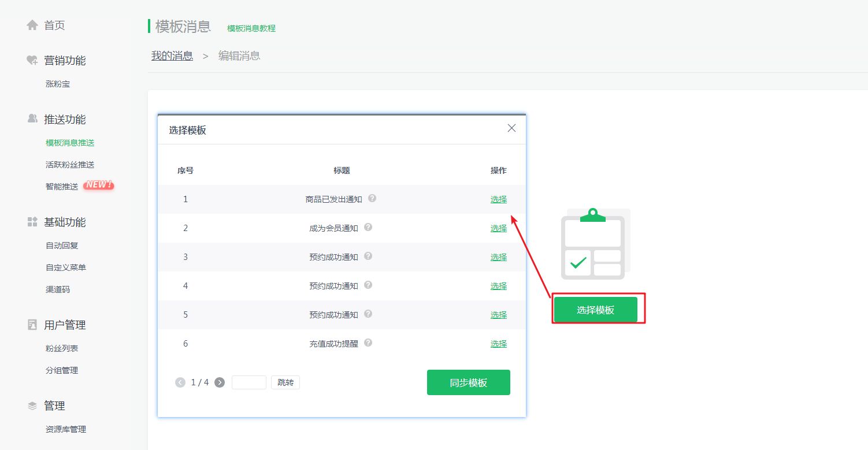Click the 推送功能 contacts icon
This screenshot has width=868, height=450.
(32, 119)
